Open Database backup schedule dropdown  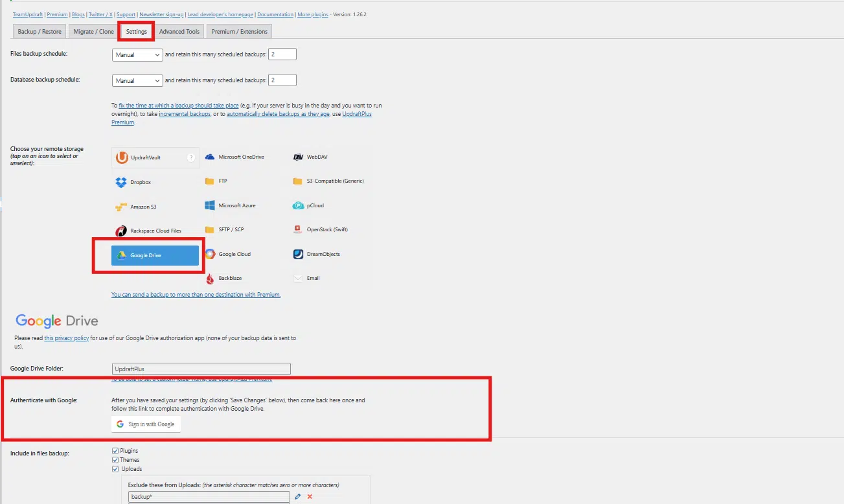137,81
